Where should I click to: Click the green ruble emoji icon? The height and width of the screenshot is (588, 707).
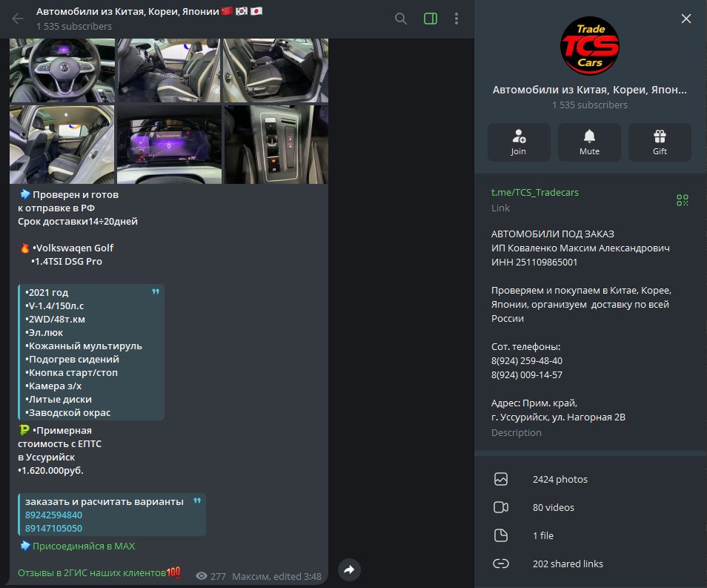(x=24, y=430)
